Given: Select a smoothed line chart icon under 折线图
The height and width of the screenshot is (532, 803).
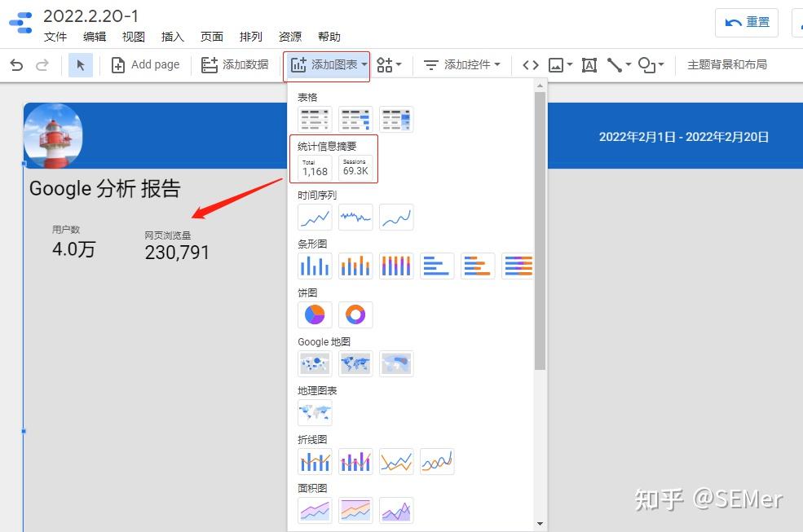Looking at the screenshot, I should [x=437, y=461].
